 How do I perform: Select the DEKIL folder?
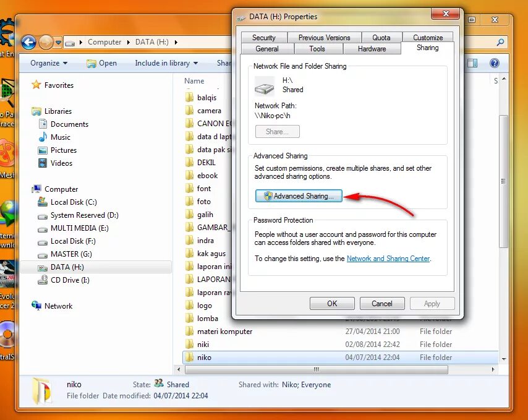pos(200,162)
